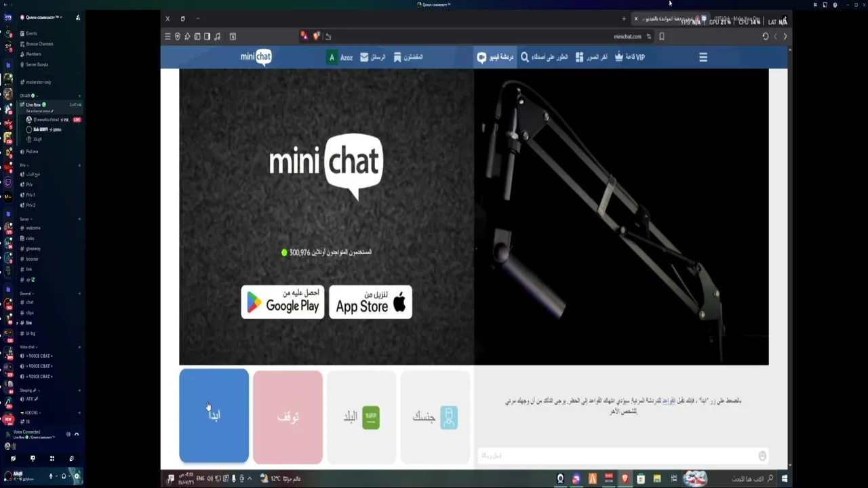Screen dimensions: 868x488
Task: Collapse the ADDONS category
Action: pyautogui.click(x=29, y=413)
